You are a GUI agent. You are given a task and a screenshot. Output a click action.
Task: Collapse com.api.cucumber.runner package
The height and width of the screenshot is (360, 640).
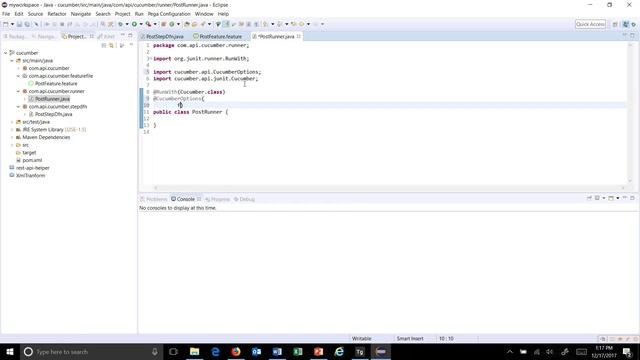click(18, 91)
